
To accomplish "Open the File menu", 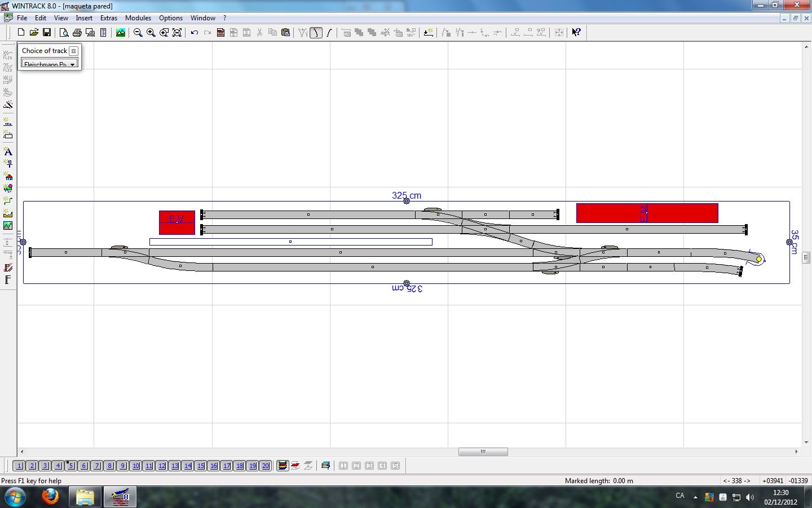I will tap(22, 18).
